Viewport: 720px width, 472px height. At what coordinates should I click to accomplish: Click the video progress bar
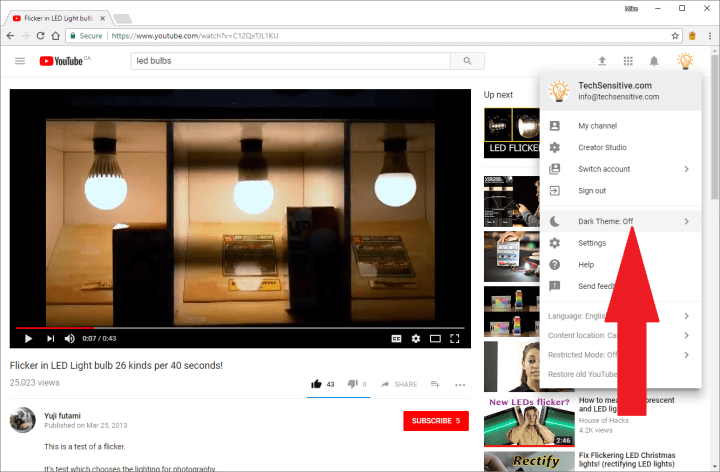point(240,327)
